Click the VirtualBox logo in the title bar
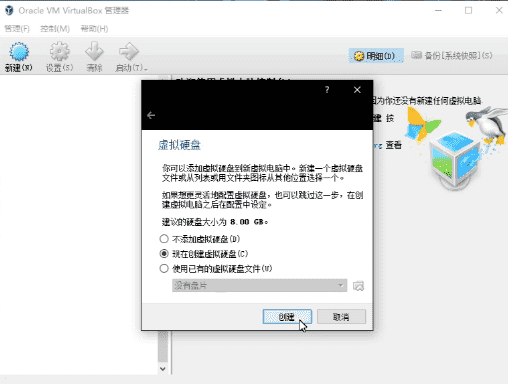Image resolution: width=508 pixels, height=384 pixels. click(x=9, y=10)
